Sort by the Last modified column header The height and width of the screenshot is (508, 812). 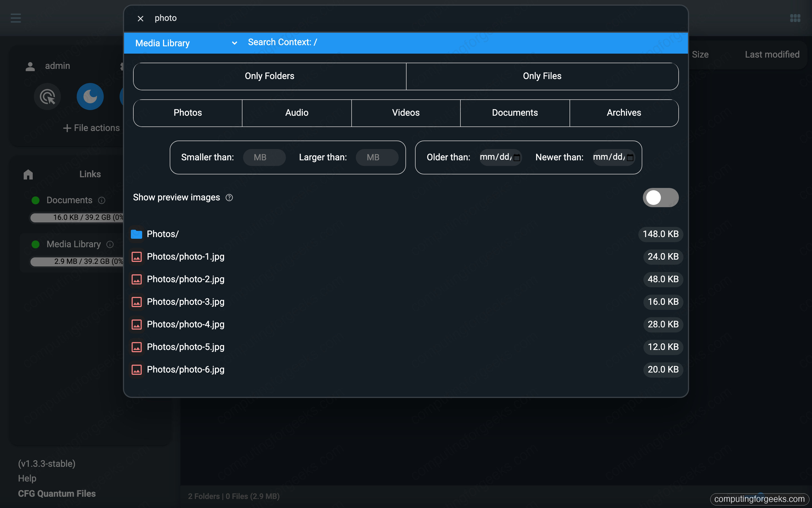coord(772,55)
